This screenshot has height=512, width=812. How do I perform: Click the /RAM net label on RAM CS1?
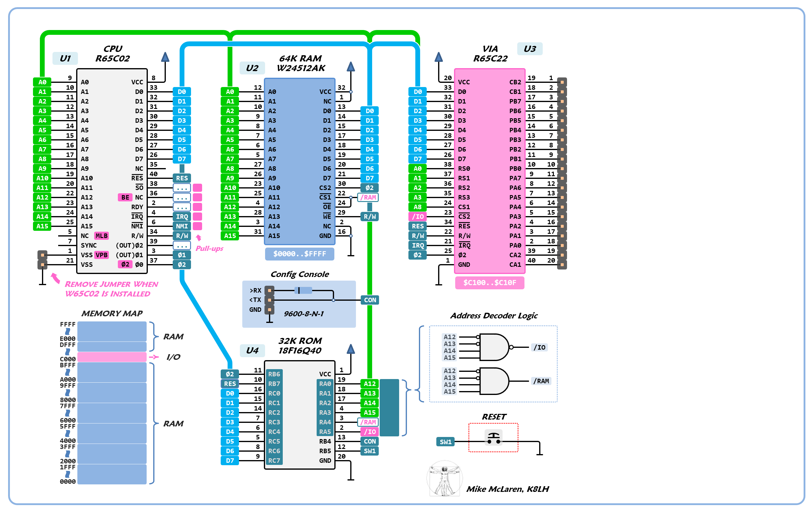tap(368, 197)
